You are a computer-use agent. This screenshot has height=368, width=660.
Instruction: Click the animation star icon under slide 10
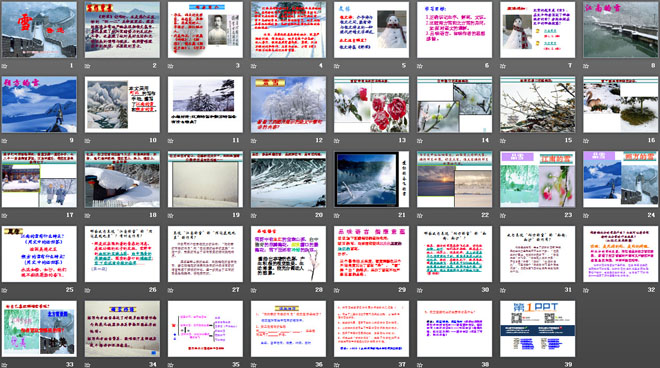point(88,141)
